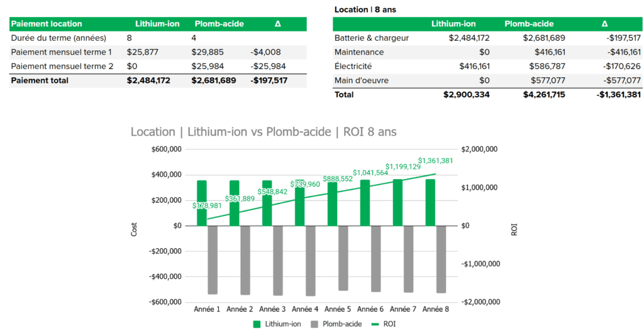Image resolution: width=644 pixels, height=331 pixels.
Task: Select the Cost axis title
Action: coord(134,230)
